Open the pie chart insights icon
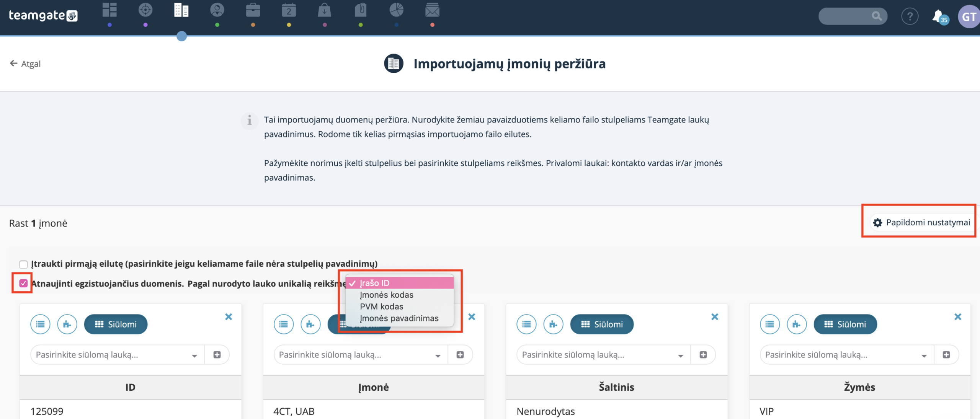 pyautogui.click(x=397, y=10)
